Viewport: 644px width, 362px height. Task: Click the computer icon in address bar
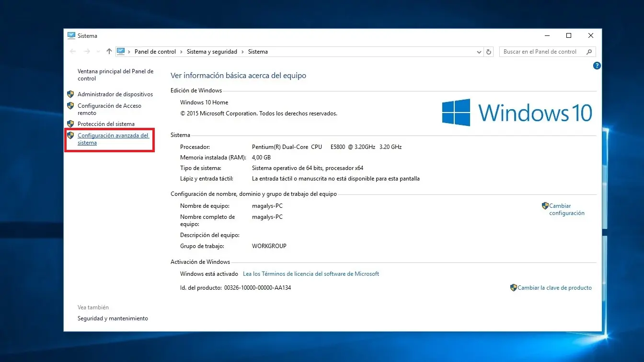tap(121, 51)
